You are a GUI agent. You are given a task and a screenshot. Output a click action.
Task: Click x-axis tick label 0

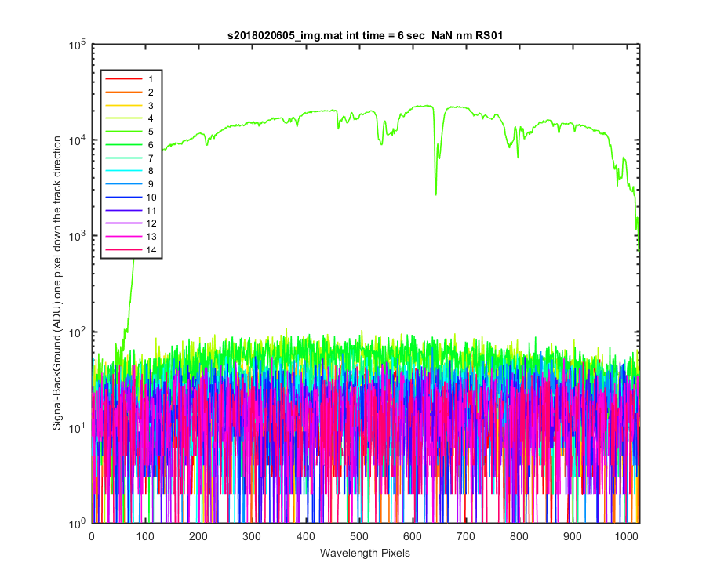92,536
